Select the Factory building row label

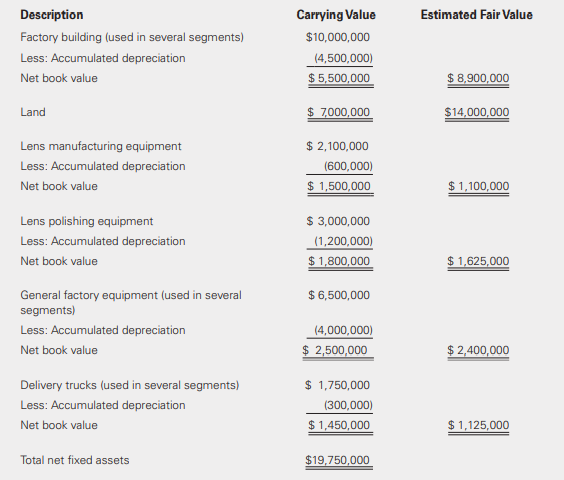pos(132,37)
